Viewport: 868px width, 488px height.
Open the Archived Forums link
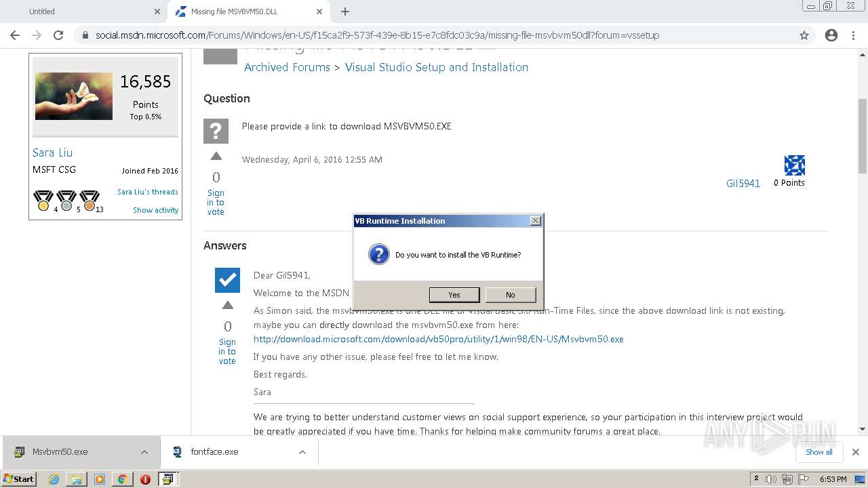click(x=287, y=67)
